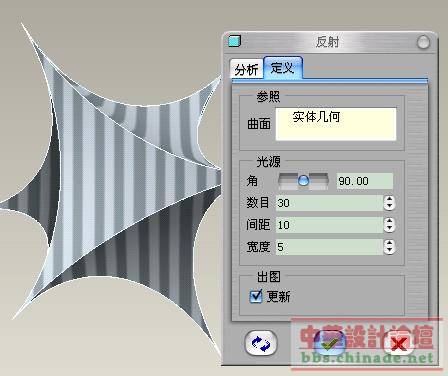Click the 宽度 field showing 5
Screen dimensions: 448x376
point(330,247)
